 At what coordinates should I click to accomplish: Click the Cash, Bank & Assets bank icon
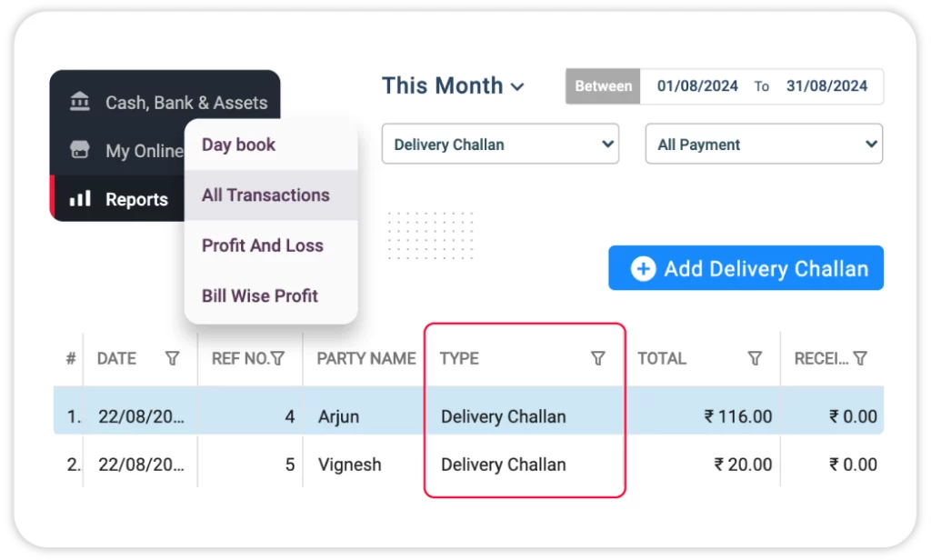pos(80,103)
